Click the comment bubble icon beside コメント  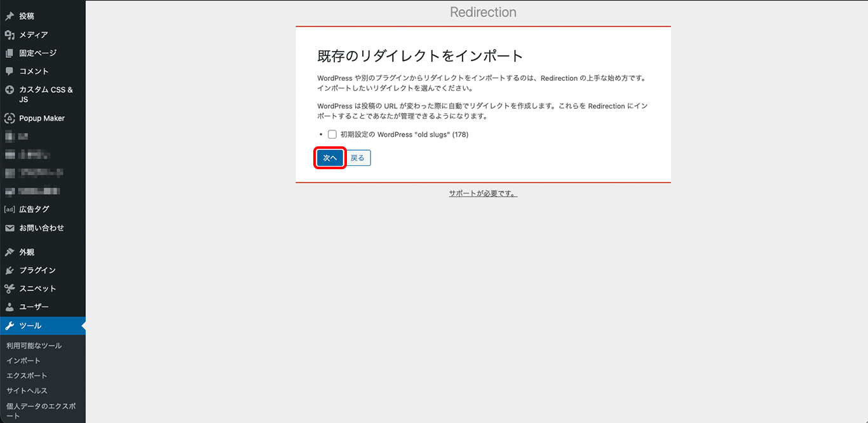10,71
